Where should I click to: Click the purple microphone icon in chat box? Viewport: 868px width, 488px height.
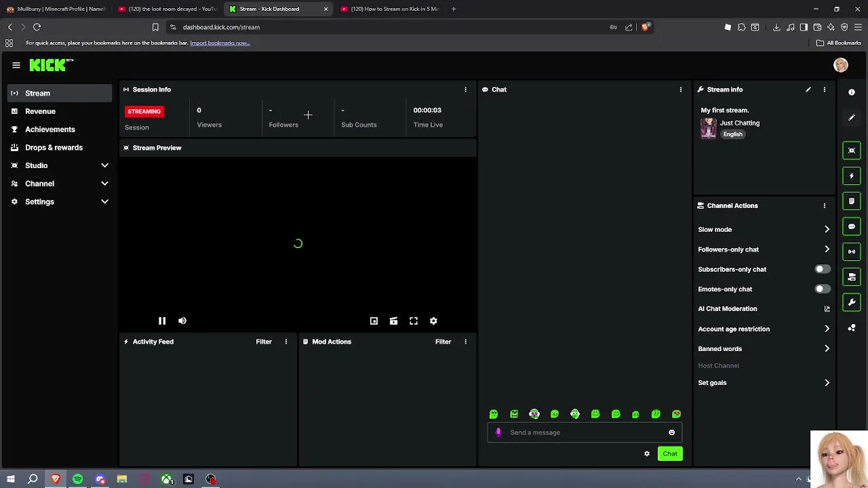[498, 432]
